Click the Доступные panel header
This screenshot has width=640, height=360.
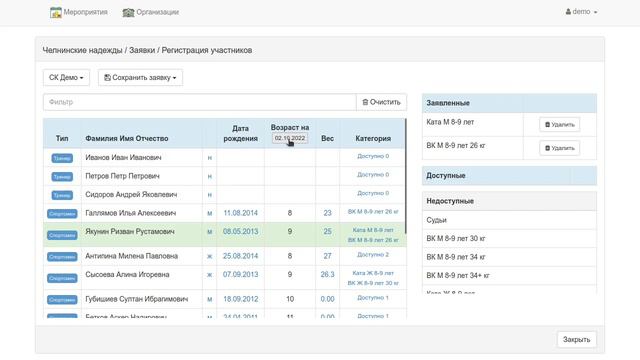[x=509, y=176]
